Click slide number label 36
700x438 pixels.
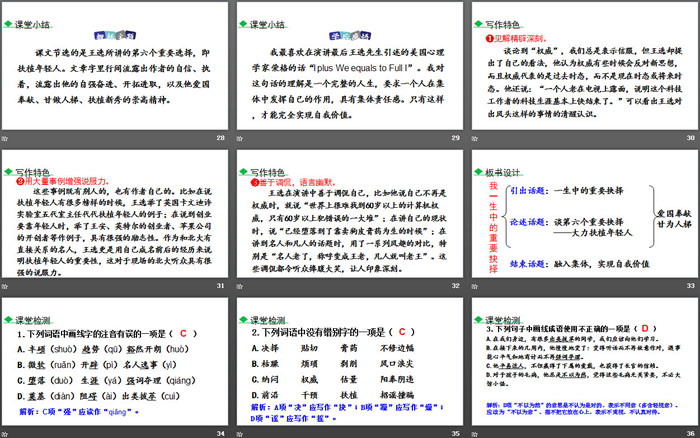(691, 434)
